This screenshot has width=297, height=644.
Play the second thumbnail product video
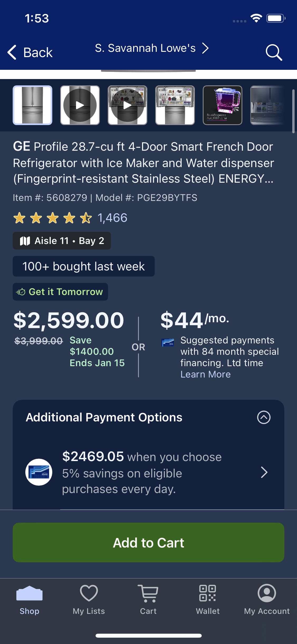point(80,105)
